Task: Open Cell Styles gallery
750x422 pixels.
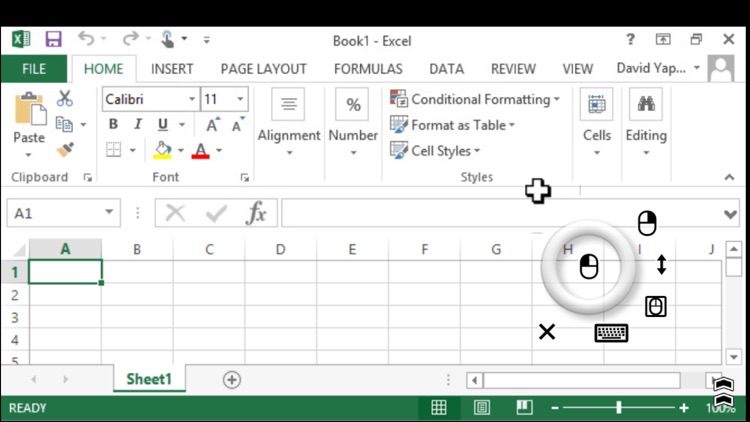Action: tap(435, 151)
